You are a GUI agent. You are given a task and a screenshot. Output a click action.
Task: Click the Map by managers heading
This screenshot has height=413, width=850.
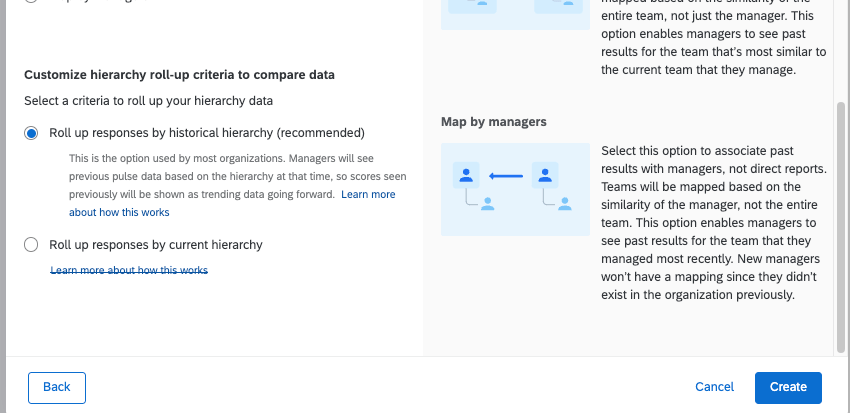point(494,122)
